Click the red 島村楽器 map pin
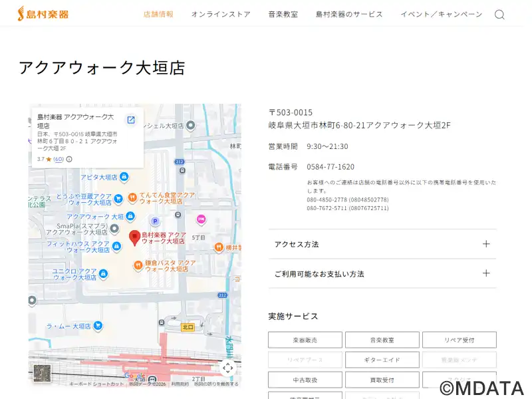Image resolution: width=532 pixels, height=399 pixels. (x=134, y=237)
